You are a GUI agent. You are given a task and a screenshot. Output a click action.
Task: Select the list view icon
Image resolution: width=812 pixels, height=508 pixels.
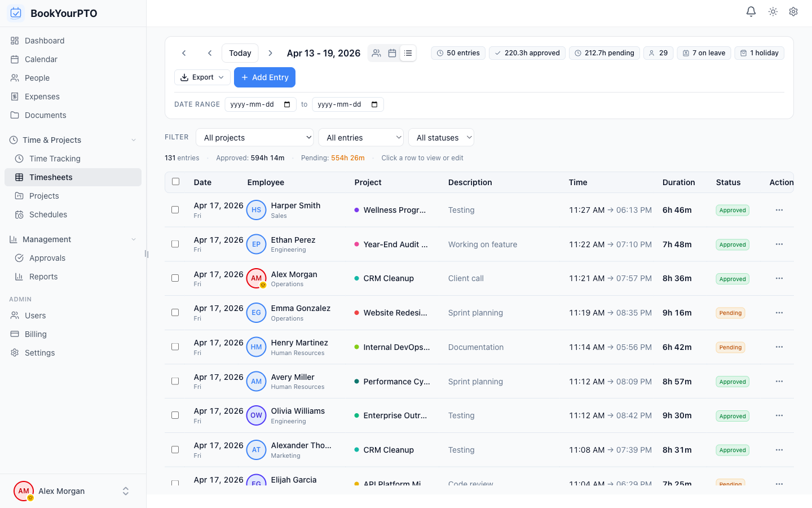408,52
